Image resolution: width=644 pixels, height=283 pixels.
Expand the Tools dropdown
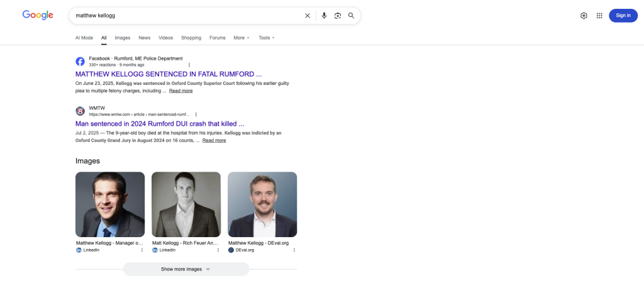coord(267,38)
